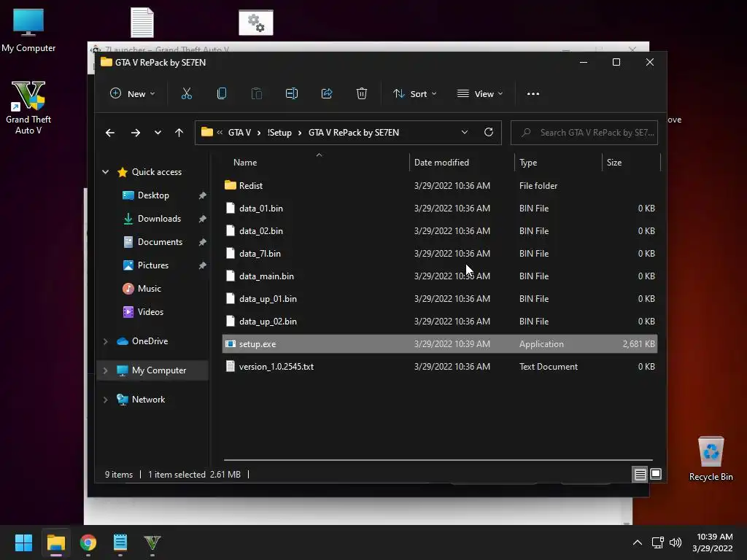Select the Redist folder
747x560 pixels.
point(440,186)
